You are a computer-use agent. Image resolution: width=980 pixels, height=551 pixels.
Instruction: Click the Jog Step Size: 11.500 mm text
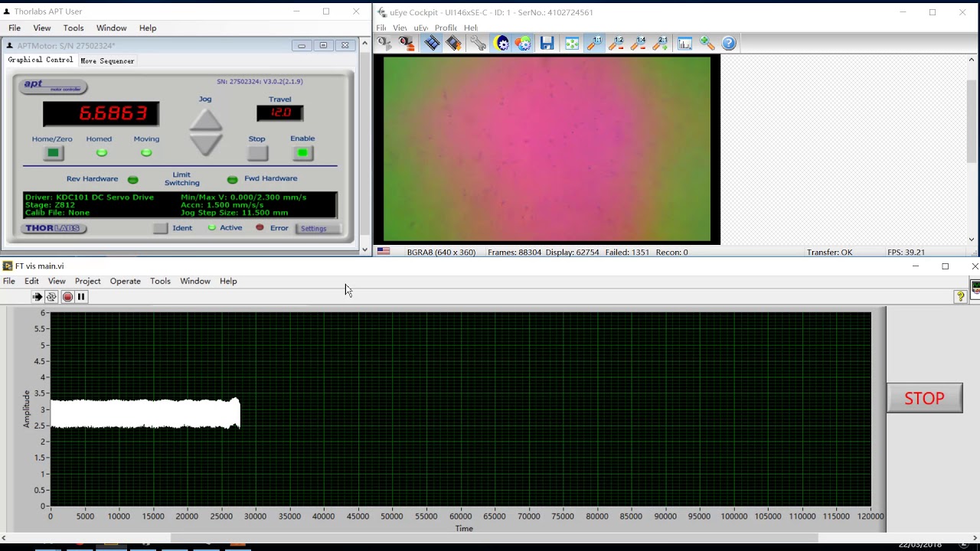coord(234,213)
